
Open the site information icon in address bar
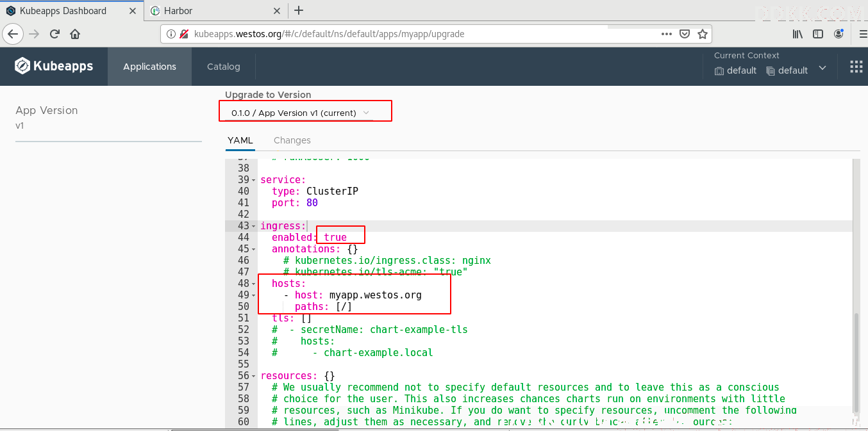pyautogui.click(x=171, y=34)
